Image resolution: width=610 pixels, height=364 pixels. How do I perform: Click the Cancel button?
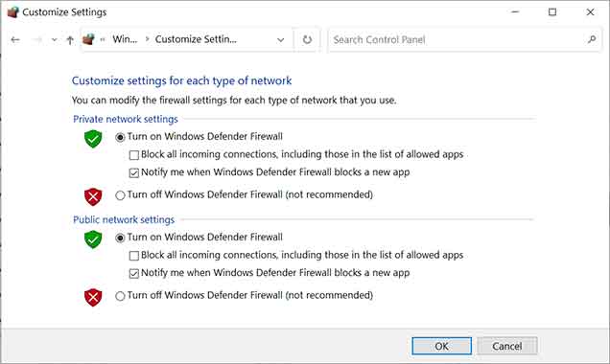coord(507,346)
